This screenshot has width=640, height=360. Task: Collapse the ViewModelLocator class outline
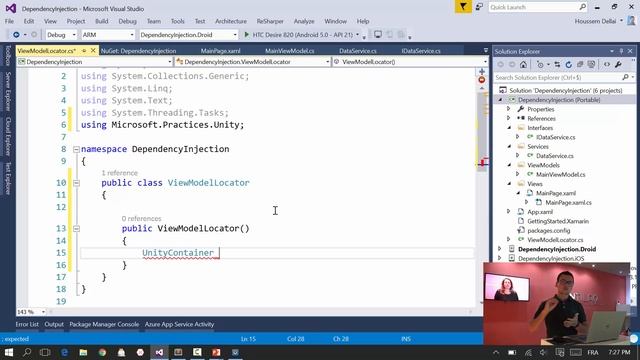point(76,183)
